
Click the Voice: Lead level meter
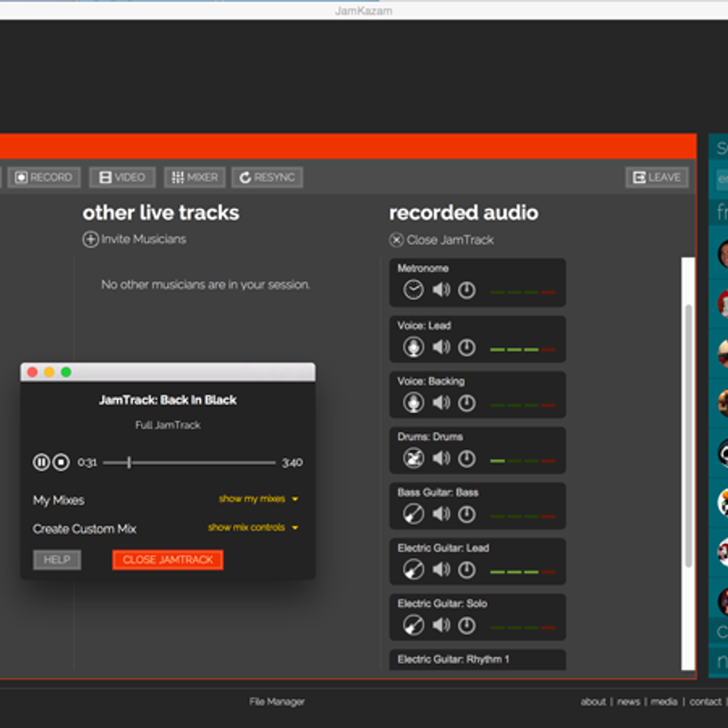[x=522, y=349]
